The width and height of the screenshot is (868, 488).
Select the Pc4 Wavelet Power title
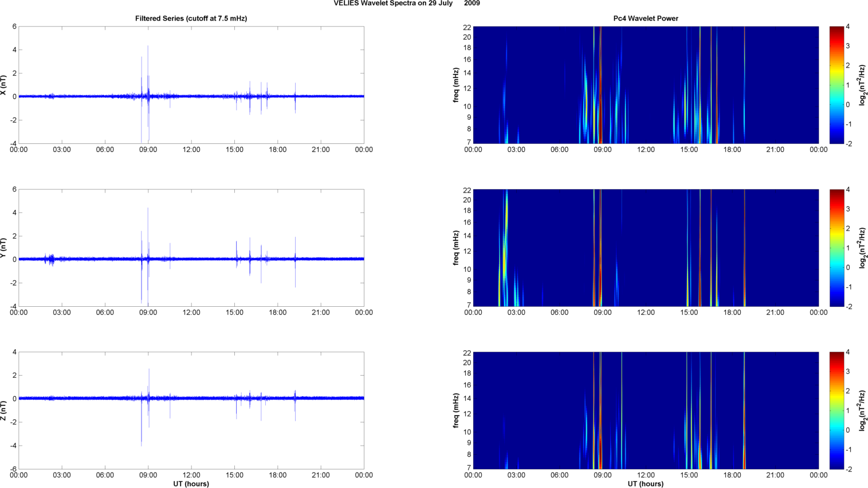[645, 18]
